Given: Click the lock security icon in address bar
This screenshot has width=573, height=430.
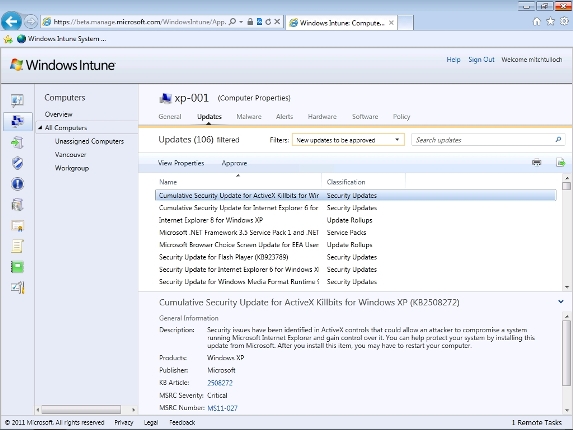Looking at the screenshot, I should pos(250,22).
